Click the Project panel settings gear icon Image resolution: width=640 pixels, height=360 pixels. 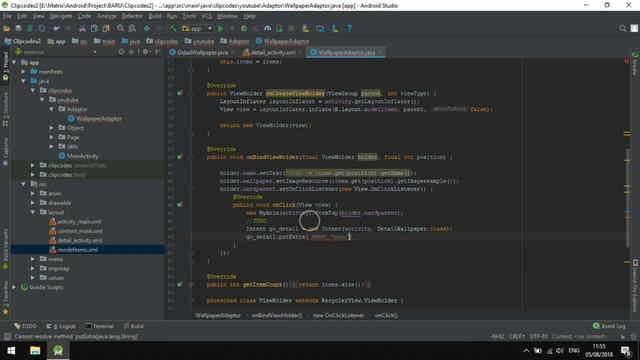coord(145,52)
